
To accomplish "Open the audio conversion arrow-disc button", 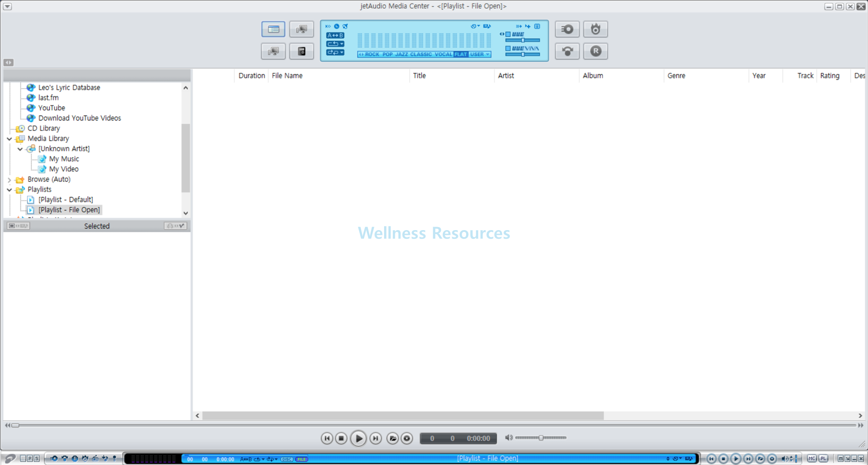I will click(x=567, y=51).
